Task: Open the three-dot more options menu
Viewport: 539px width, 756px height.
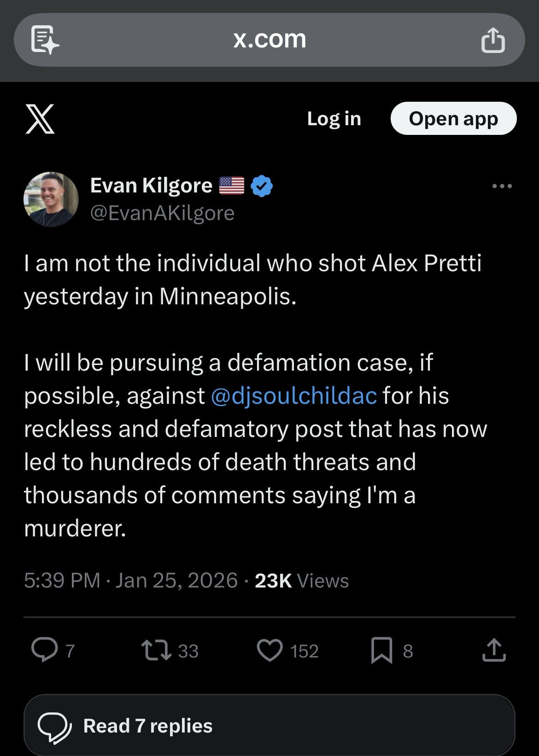Action: (x=502, y=186)
